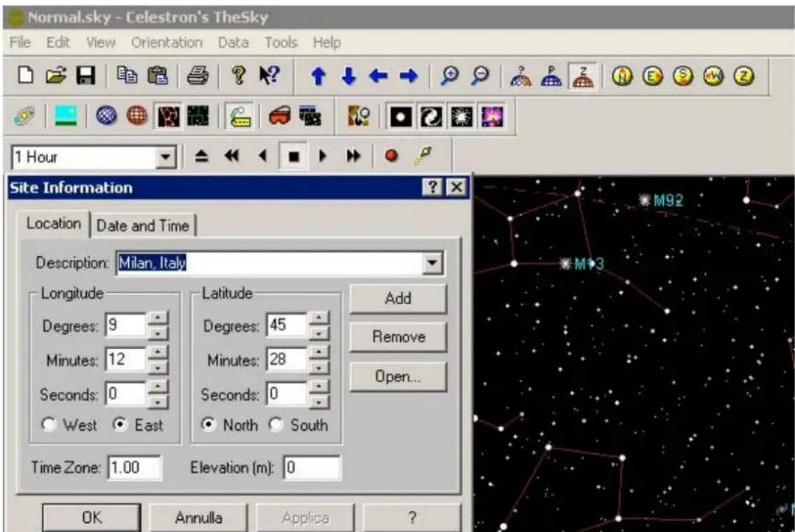Select the South latitude radio button
795x532 pixels.
tap(276, 425)
